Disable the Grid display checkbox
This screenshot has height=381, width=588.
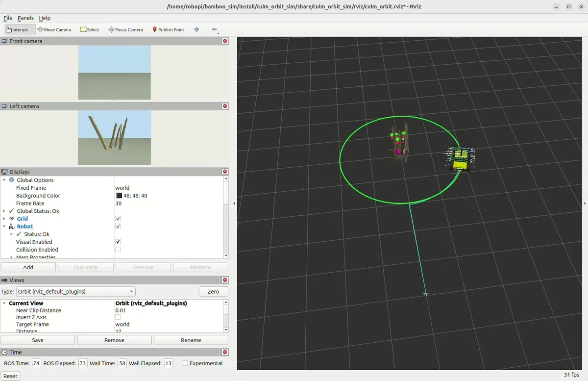click(118, 219)
